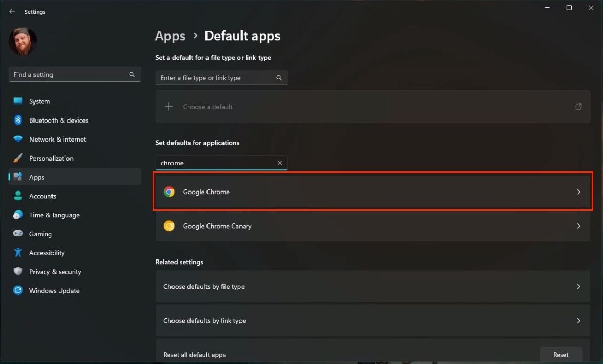Click the magnifier icon in Find a setting
This screenshot has width=603, height=364.
(x=132, y=75)
